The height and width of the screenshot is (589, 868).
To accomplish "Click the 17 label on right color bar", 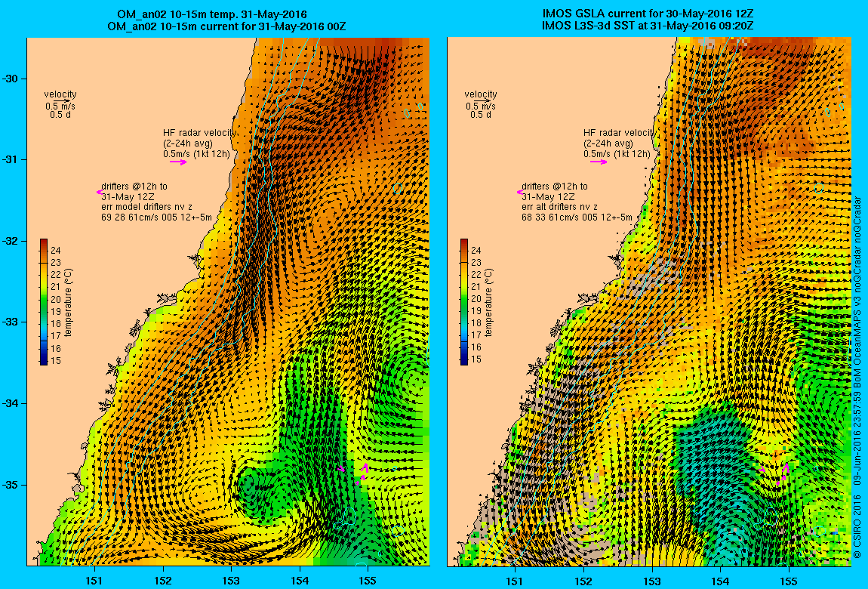I will pyautogui.click(x=476, y=335).
